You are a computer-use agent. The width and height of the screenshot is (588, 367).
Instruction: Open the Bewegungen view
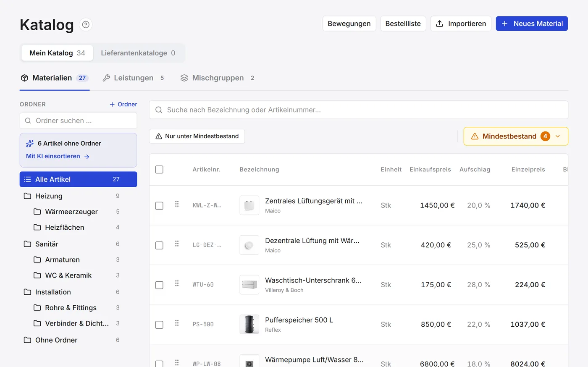tap(349, 24)
